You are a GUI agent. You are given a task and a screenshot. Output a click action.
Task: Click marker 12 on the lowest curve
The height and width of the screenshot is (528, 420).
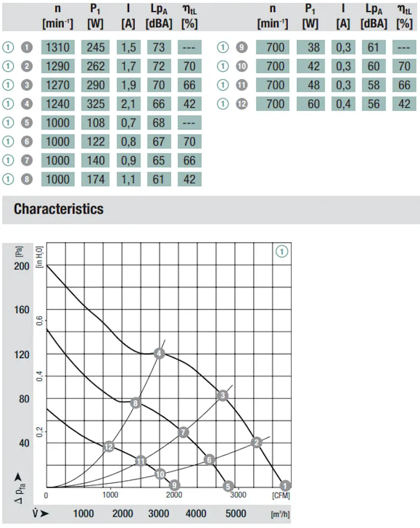[109, 447]
